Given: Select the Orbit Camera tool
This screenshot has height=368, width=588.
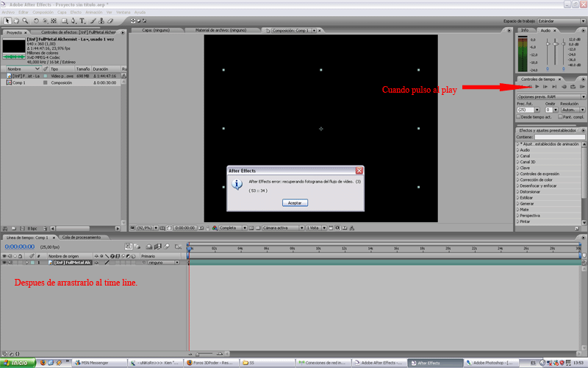Looking at the screenshot, I should (x=45, y=21).
